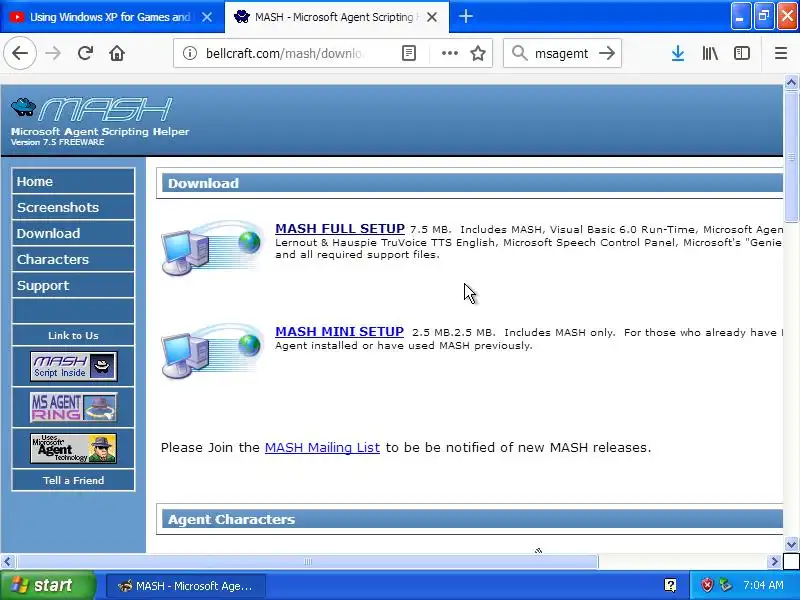Open page actions three-dot menu
The height and width of the screenshot is (600, 800).
pyautogui.click(x=449, y=53)
